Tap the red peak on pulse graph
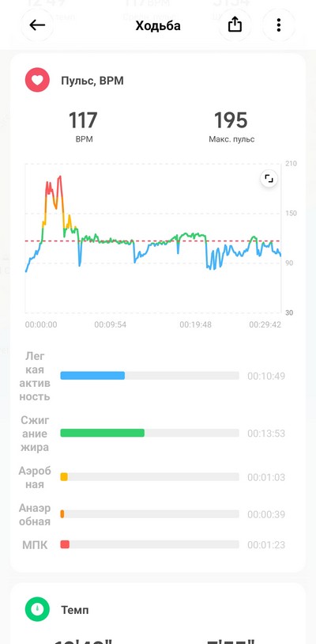Image resolution: width=316 pixels, height=644 pixels. 60,177
